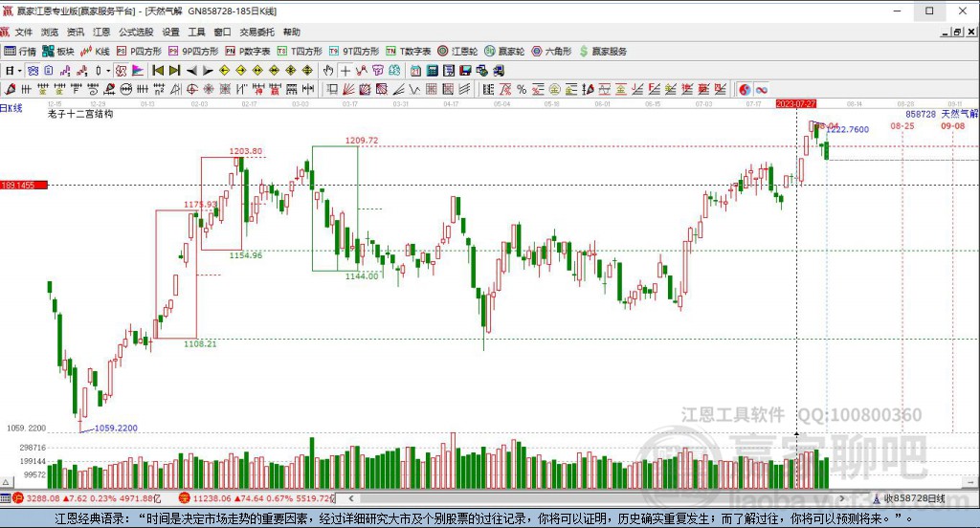
Task: Click the 日K线 label
Action: pos(11,108)
